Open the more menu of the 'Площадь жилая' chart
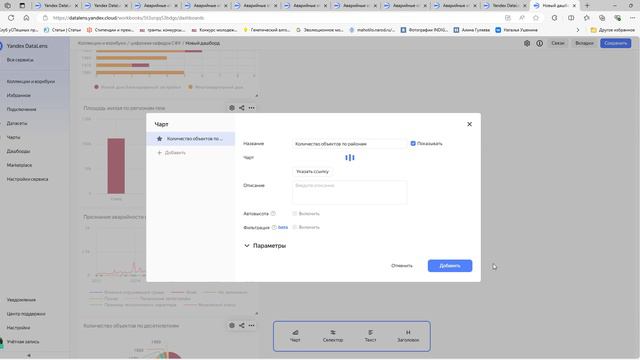 [x=251, y=108]
